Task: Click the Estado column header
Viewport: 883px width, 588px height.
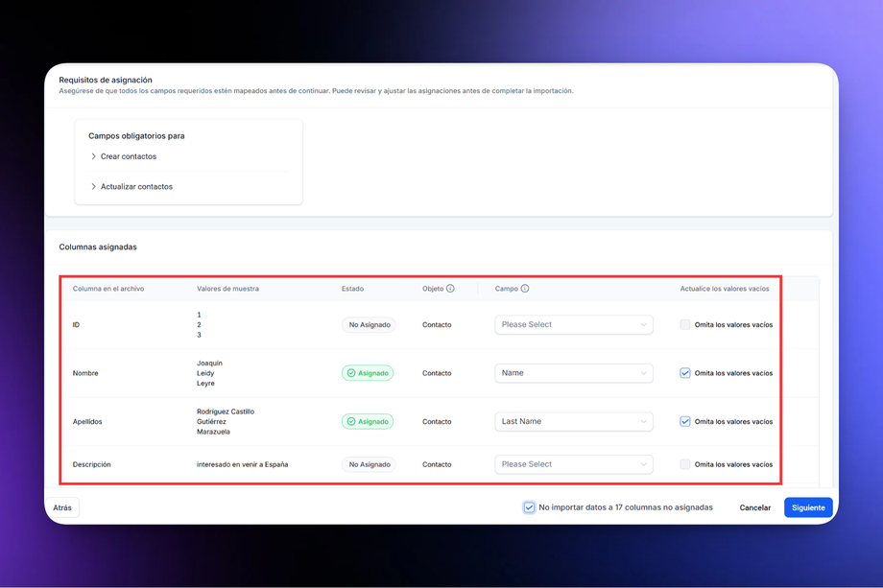Action: point(352,289)
